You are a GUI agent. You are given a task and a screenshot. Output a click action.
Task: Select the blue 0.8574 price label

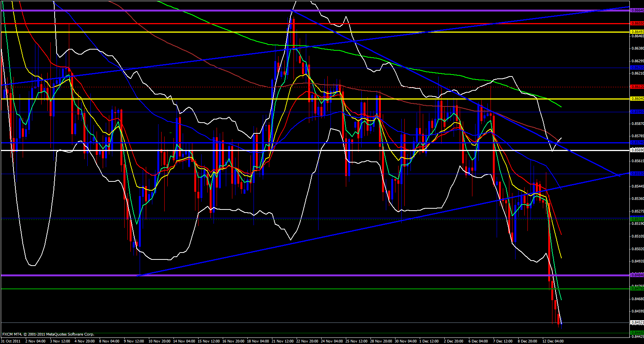tap(637, 143)
